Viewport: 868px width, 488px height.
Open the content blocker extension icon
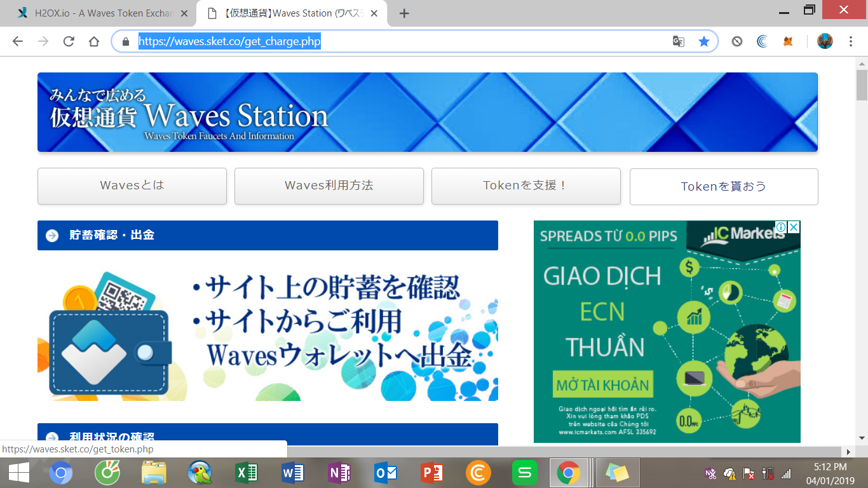point(737,41)
